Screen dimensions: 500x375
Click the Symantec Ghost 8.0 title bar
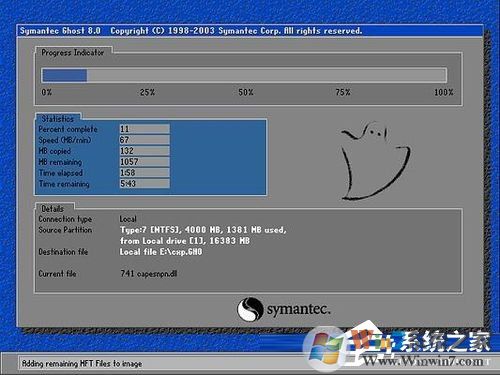click(x=250, y=31)
